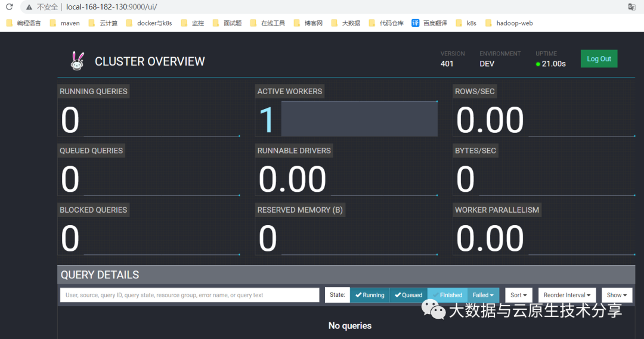Click the RUNNING QUERIES label

[93, 91]
